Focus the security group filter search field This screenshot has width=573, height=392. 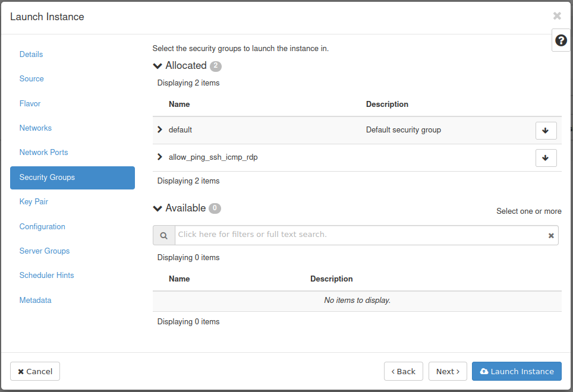360,235
